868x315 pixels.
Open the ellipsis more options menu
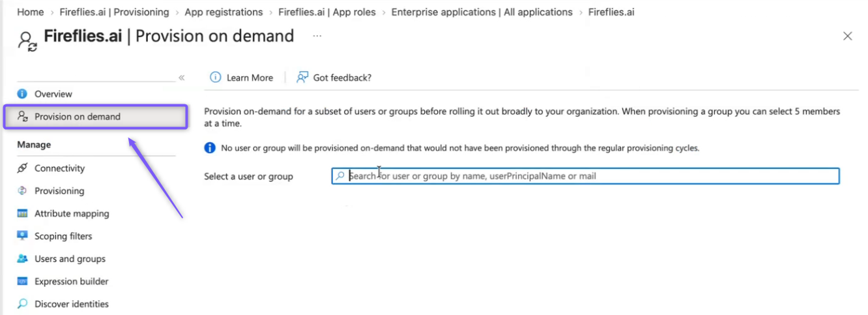coord(317,36)
